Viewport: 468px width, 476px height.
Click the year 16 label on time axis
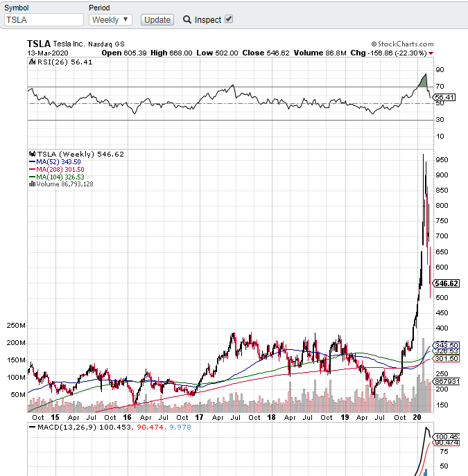click(128, 417)
